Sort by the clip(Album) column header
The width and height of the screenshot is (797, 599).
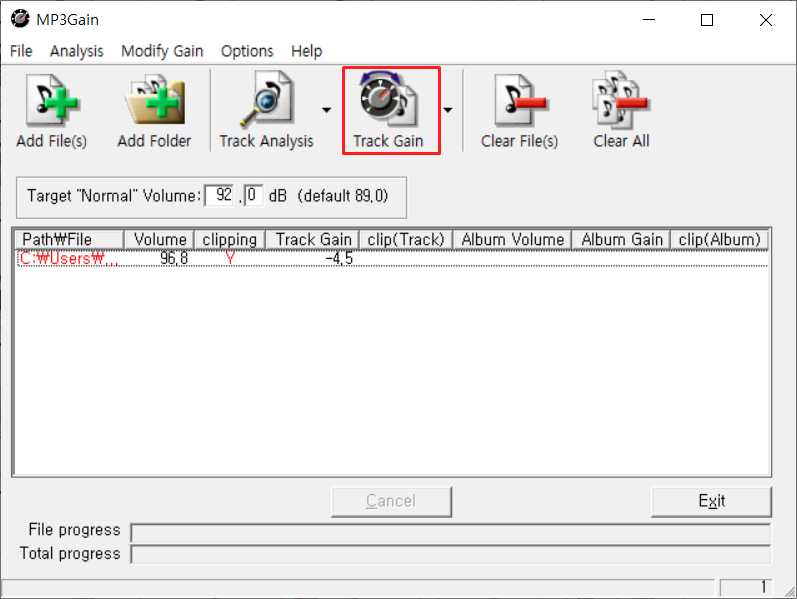pyautogui.click(x=719, y=239)
